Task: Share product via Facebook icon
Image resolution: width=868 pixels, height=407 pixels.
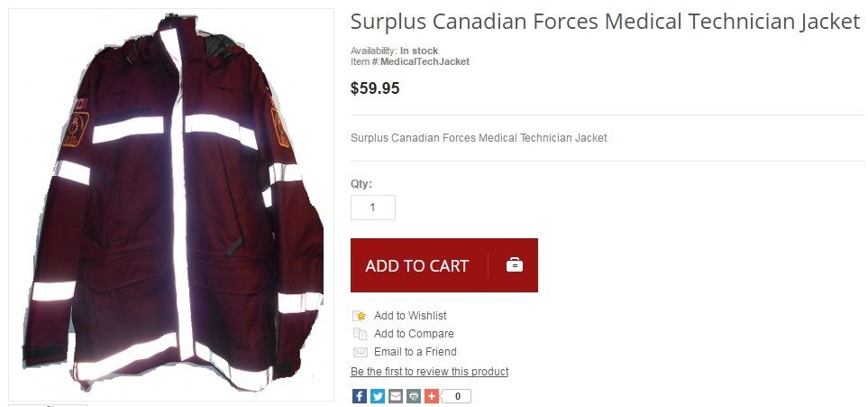Action: click(360, 396)
